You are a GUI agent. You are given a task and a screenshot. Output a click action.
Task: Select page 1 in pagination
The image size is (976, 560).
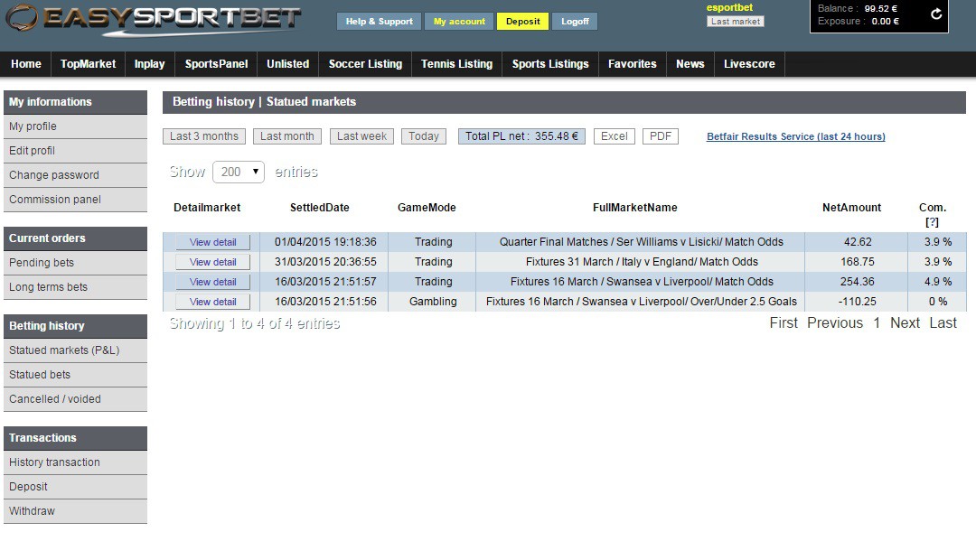tap(877, 323)
